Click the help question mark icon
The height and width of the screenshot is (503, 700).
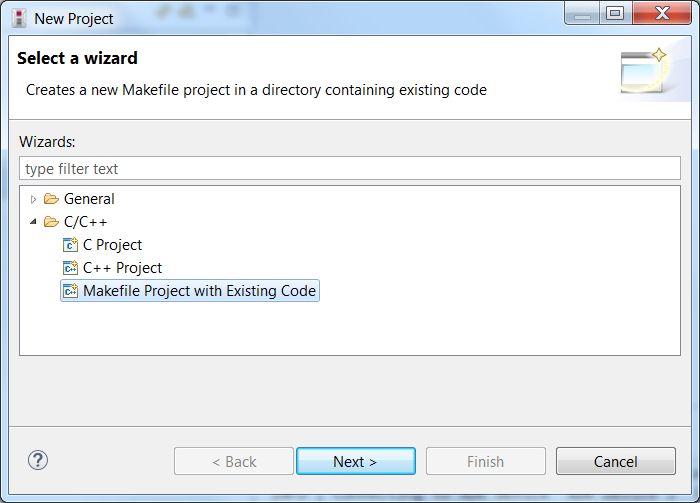38,460
